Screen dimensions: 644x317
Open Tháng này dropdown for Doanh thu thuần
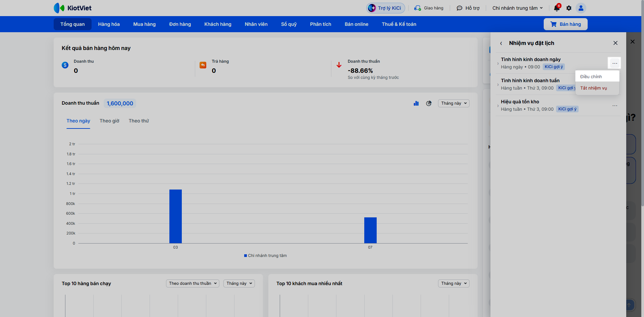pyautogui.click(x=453, y=103)
